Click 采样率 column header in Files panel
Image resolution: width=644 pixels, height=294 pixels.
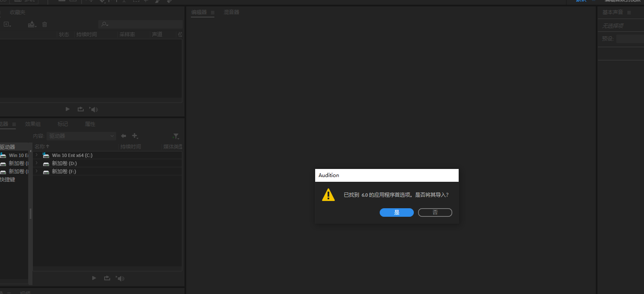[x=127, y=35]
